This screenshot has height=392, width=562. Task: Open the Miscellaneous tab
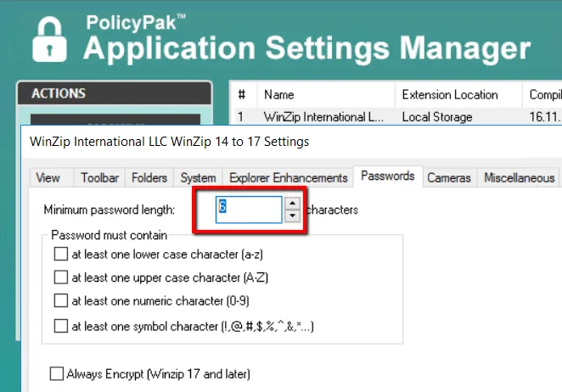click(520, 177)
